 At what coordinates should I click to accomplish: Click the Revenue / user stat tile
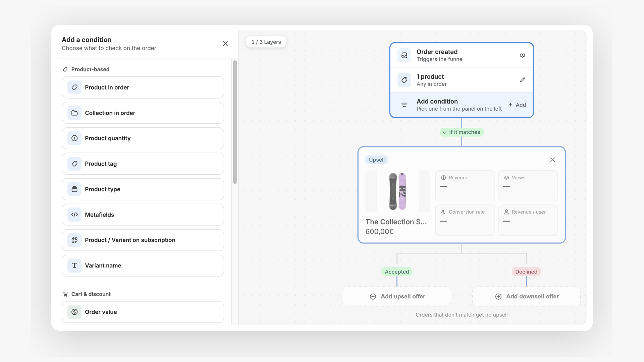528,220
